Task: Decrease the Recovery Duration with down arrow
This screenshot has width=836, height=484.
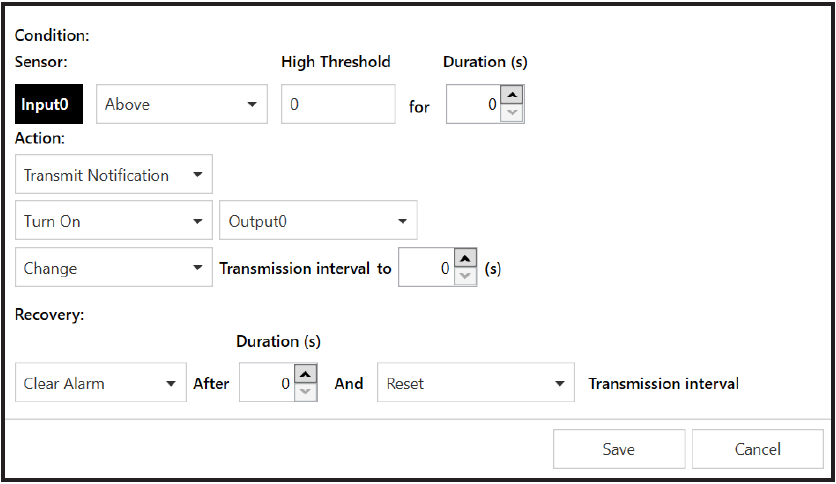Action: tap(306, 392)
